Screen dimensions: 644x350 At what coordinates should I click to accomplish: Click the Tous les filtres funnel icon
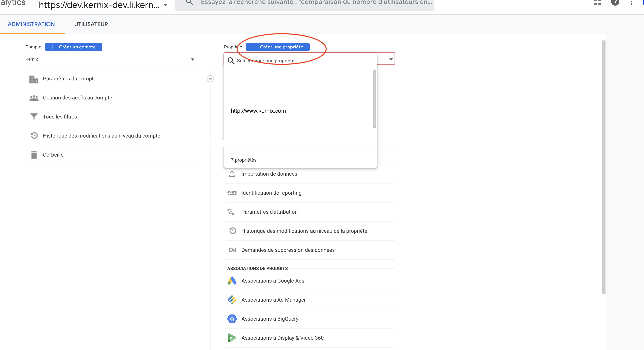tap(34, 117)
